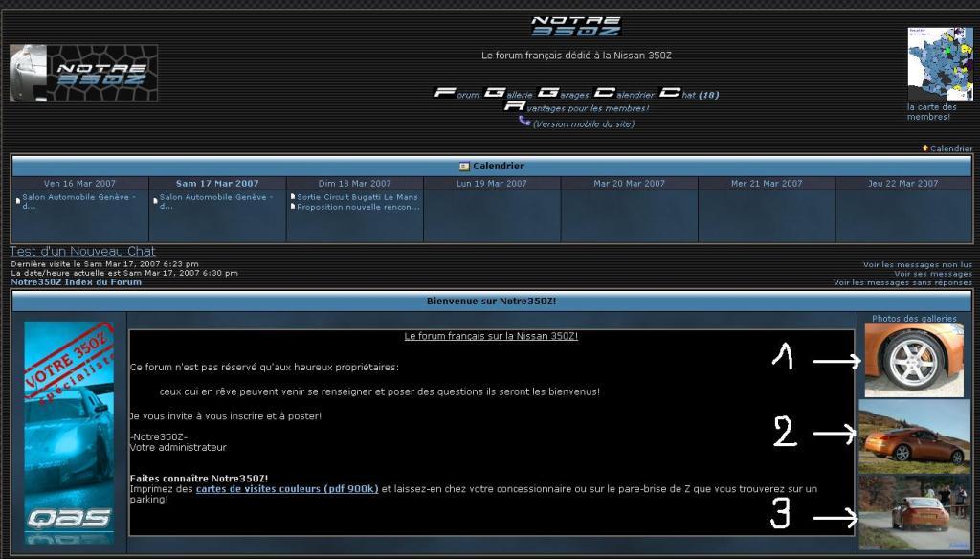Open 'Sortie Circuit Bugatti Le Mans' calendar event
The width and height of the screenshot is (980, 559).
(357, 197)
